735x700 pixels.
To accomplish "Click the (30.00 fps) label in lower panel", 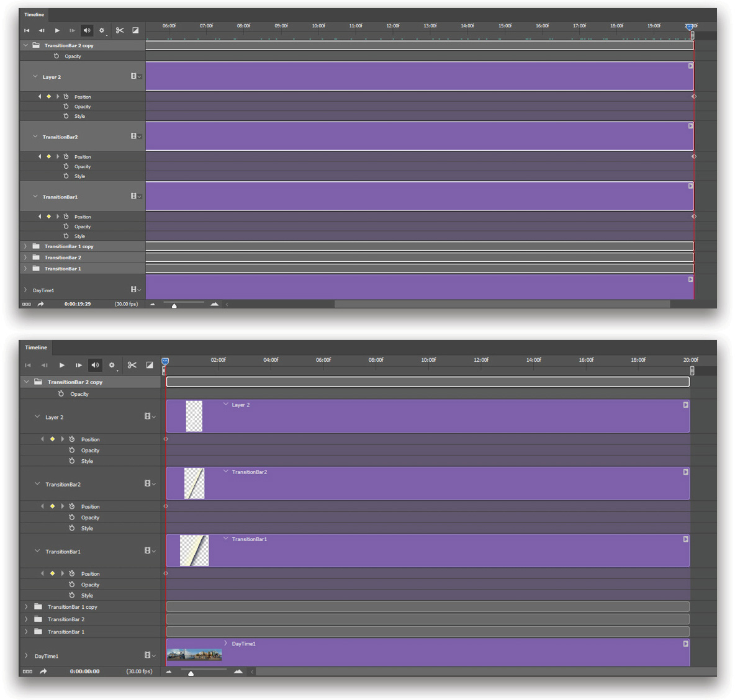I will [x=139, y=671].
